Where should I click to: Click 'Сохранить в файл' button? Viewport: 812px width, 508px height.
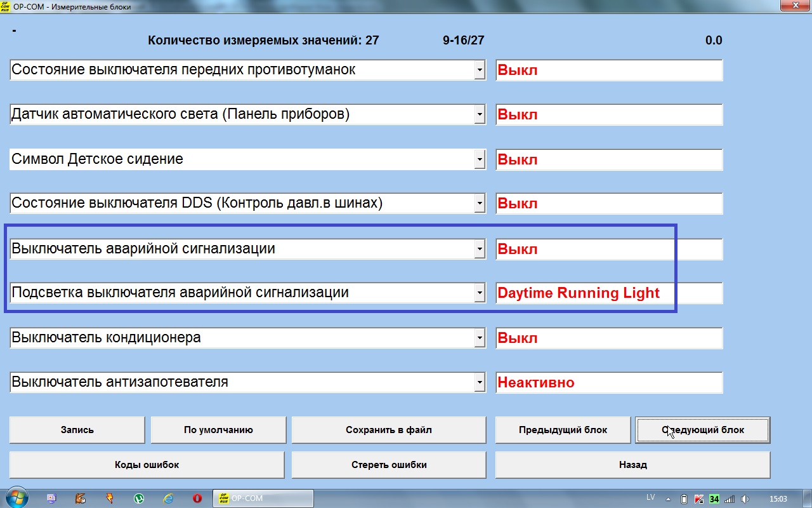(388, 430)
